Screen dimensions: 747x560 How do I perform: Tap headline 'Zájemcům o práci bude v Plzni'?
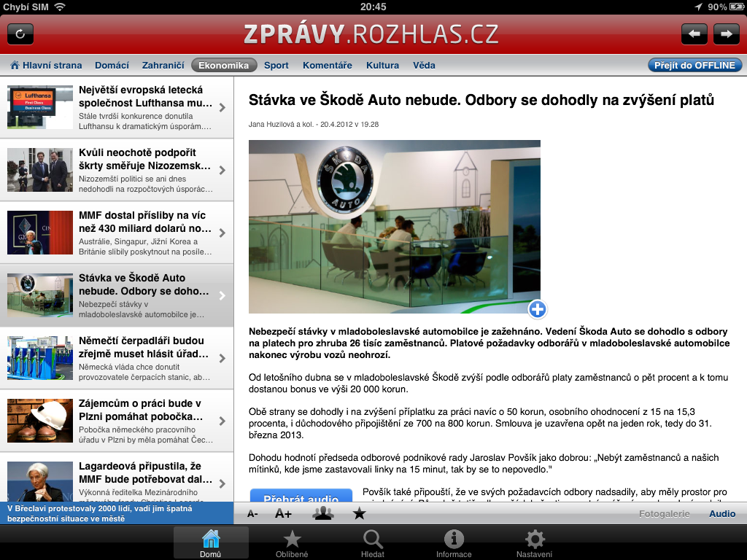141,410
